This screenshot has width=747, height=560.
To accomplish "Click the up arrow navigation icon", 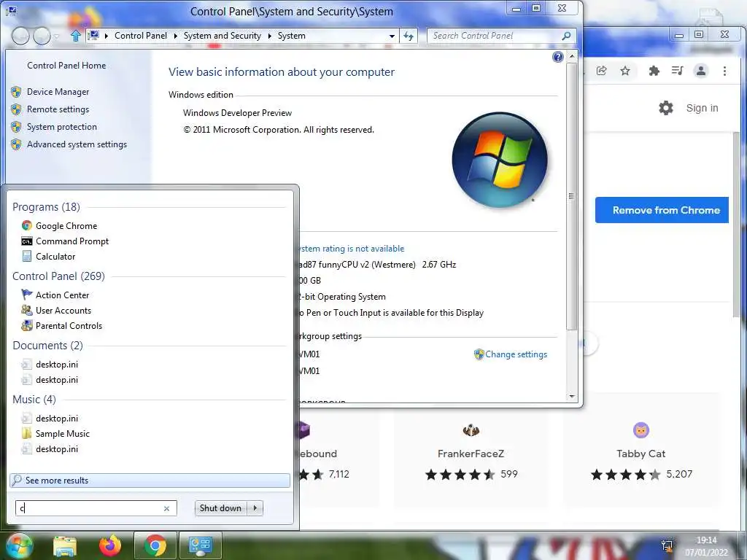I will (75, 36).
